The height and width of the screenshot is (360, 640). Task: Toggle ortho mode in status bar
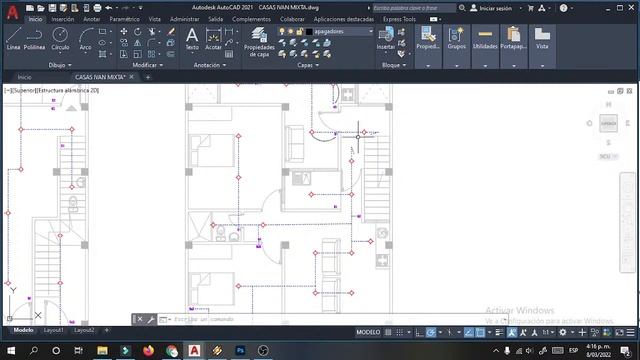(419, 333)
